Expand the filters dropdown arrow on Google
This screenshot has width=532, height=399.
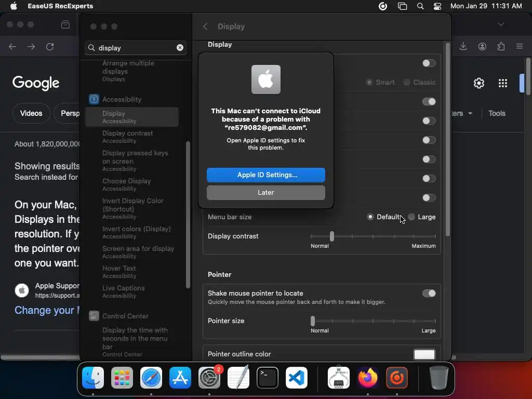pos(470,113)
